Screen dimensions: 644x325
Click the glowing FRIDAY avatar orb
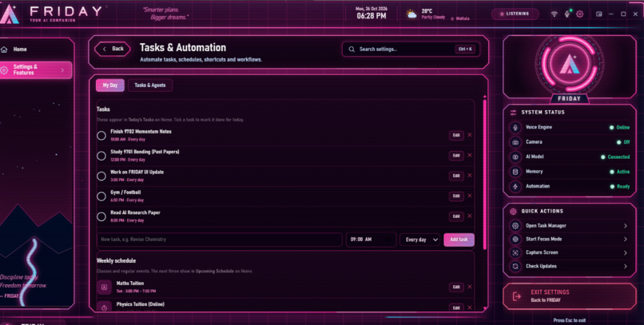click(569, 65)
